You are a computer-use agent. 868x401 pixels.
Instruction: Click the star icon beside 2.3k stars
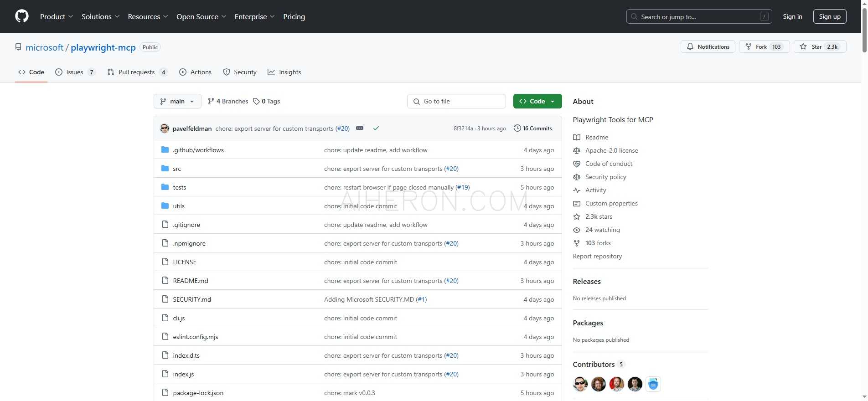pos(577,216)
